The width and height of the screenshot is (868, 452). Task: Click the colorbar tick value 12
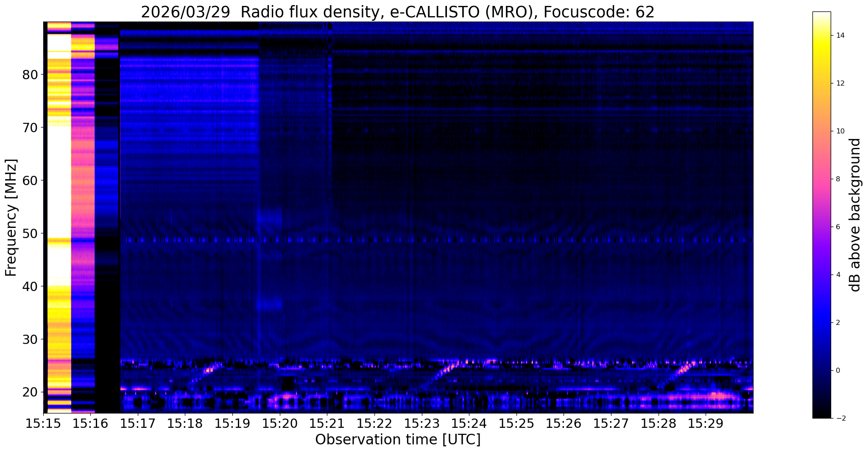click(840, 83)
